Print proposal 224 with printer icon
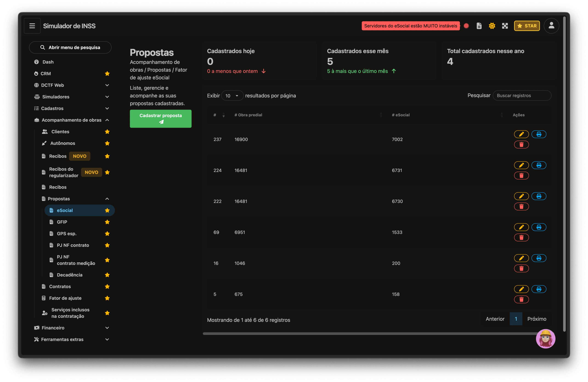This screenshot has width=588, height=382. 539,165
